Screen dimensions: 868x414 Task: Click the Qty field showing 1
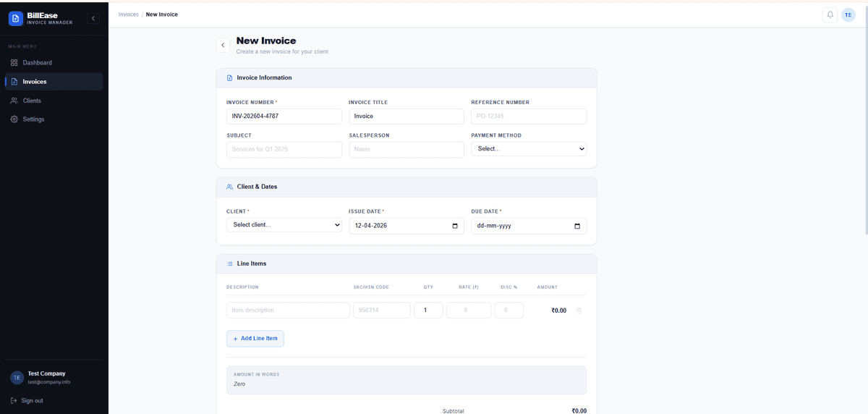pos(428,310)
